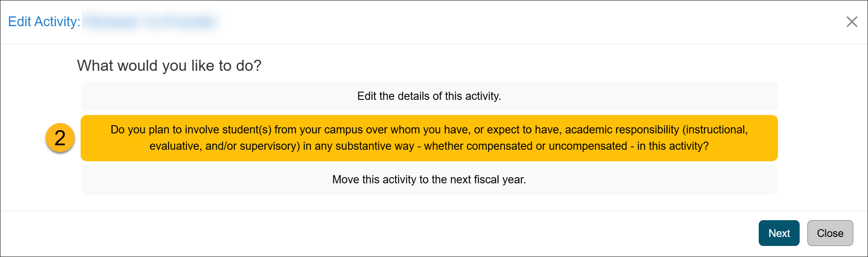The width and height of the screenshot is (868, 257).
Task: Open the first option row for editing details
Action: (x=429, y=96)
